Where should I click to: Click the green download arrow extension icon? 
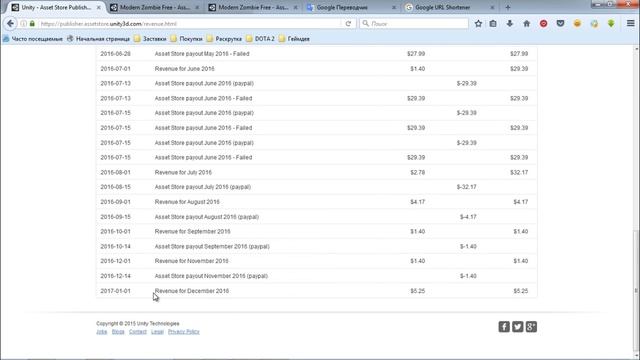611,24
